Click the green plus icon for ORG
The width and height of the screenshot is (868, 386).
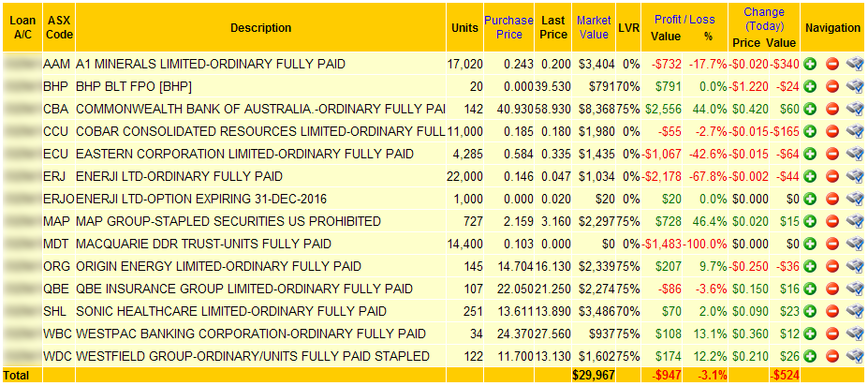coord(811,266)
